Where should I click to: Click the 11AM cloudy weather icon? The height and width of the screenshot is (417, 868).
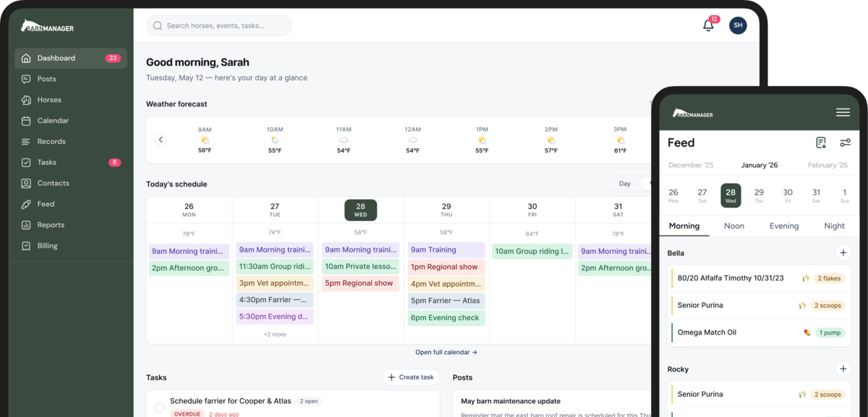click(344, 140)
